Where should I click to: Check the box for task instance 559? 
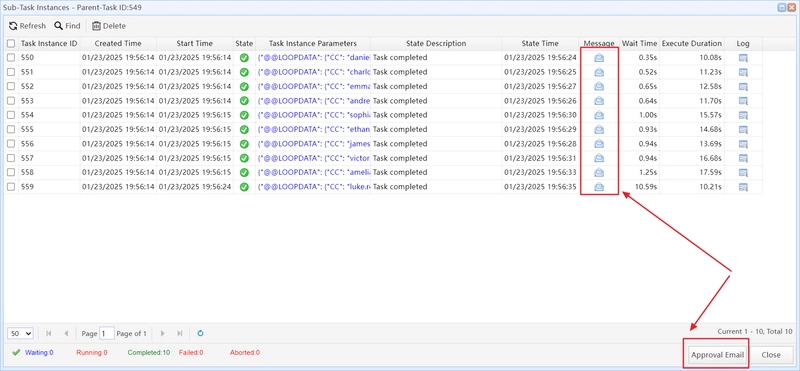11,187
